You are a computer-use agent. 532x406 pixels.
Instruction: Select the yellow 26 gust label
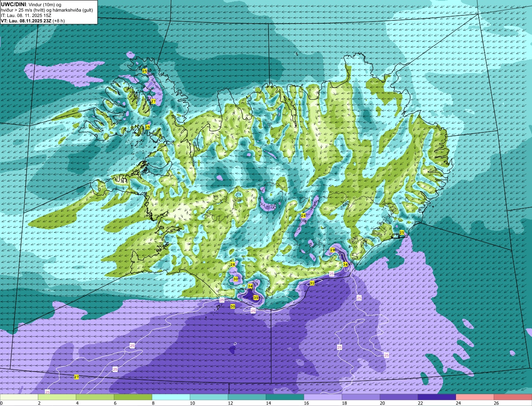coord(303,215)
